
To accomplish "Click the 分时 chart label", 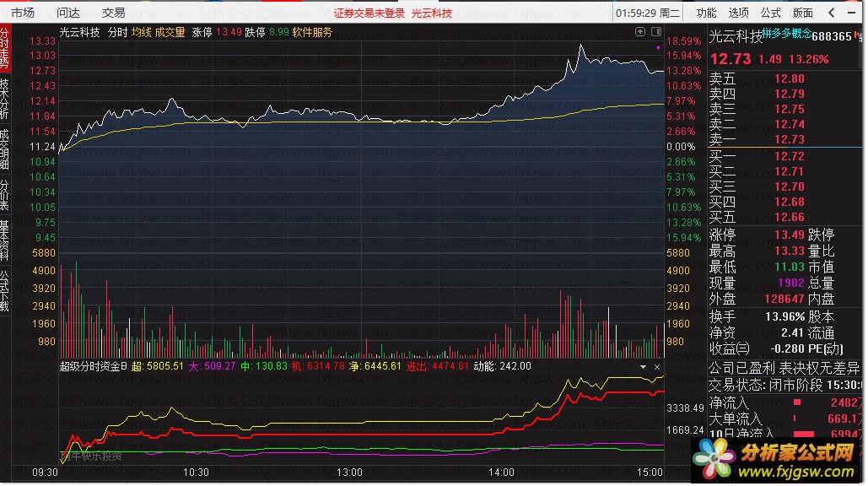I will click(117, 33).
